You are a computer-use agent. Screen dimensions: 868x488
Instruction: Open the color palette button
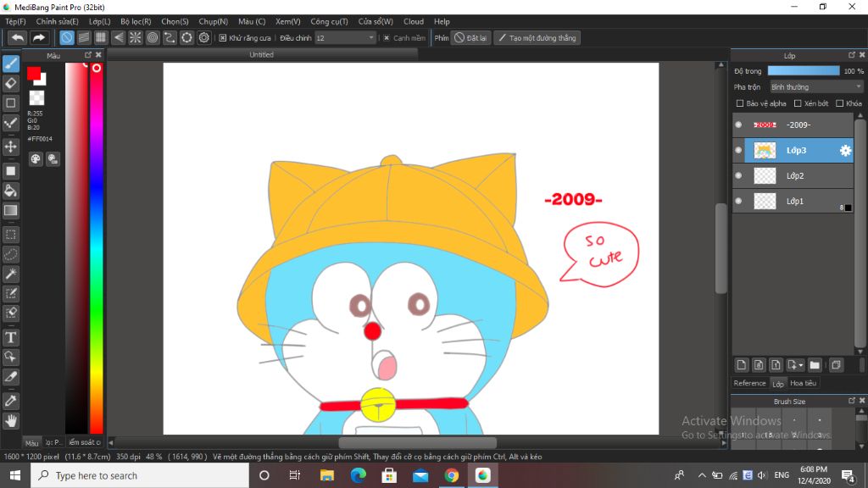(36, 159)
